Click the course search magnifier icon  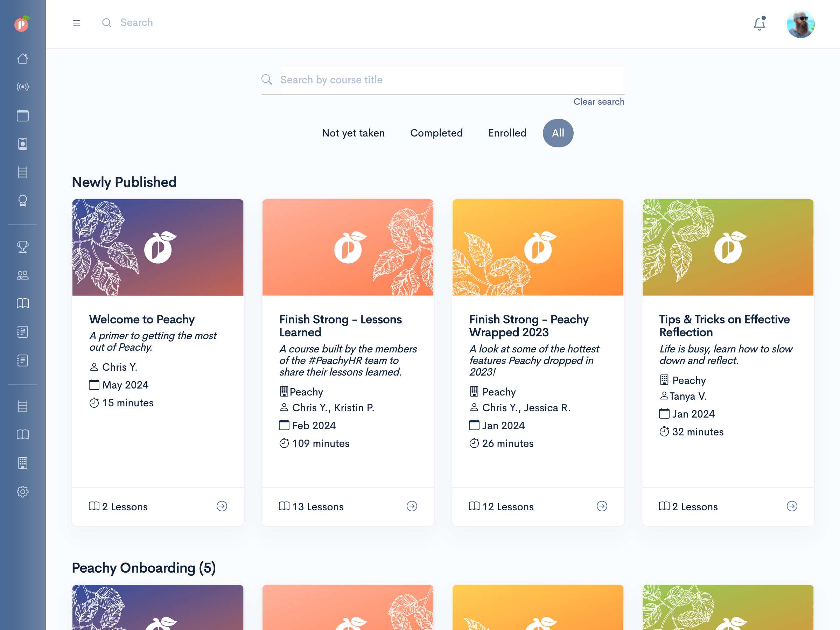coord(267,79)
